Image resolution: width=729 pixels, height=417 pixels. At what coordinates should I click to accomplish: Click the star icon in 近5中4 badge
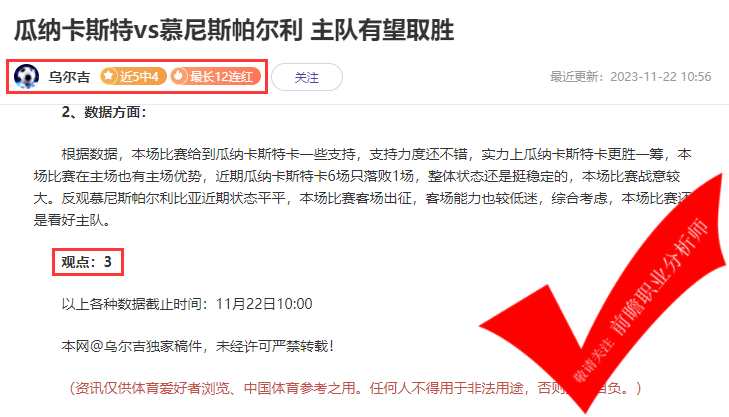(x=109, y=76)
